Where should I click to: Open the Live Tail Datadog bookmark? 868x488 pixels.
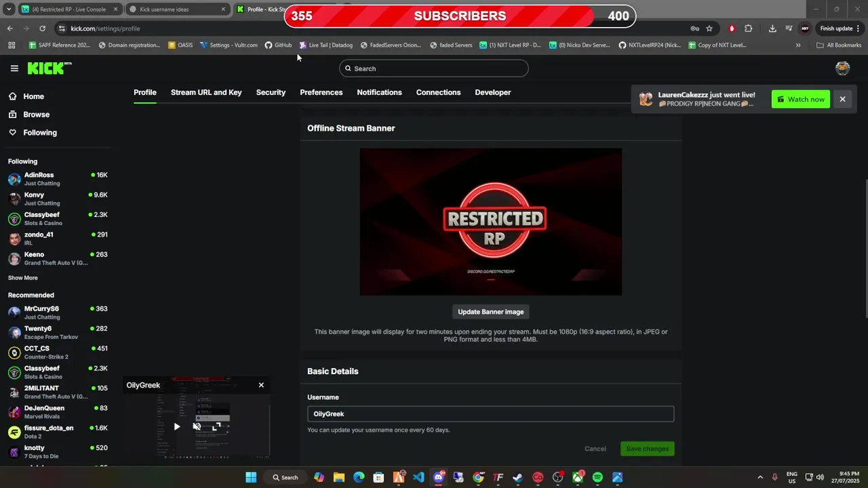pos(326,45)
